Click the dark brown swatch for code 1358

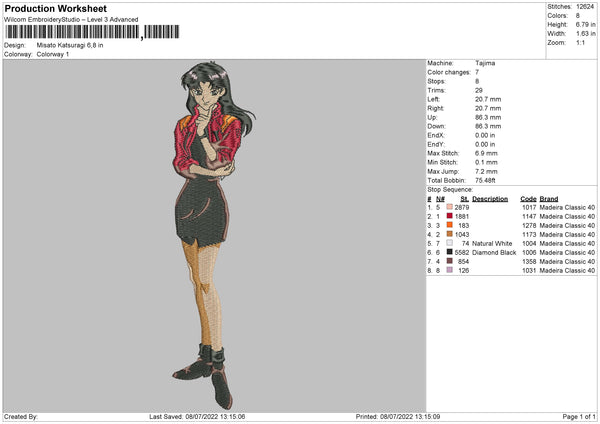point(450,261)
